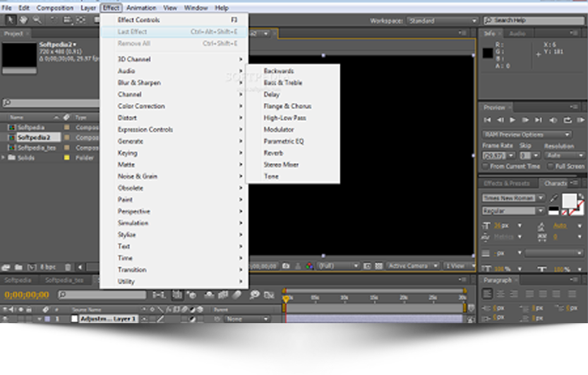Image resolution: width=588 pixels, height=375 pixels.
Task: Toggle adjustment layer switch on Layer 1
Action: [x=193, y=319]
